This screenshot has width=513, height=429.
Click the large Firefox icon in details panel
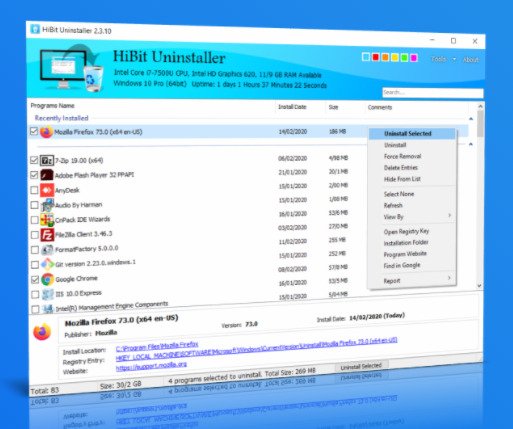pyautogui.click(x=42, y=331)
